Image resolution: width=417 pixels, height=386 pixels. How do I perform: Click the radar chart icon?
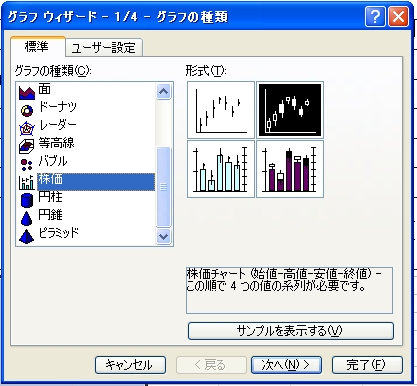(27, 128)
